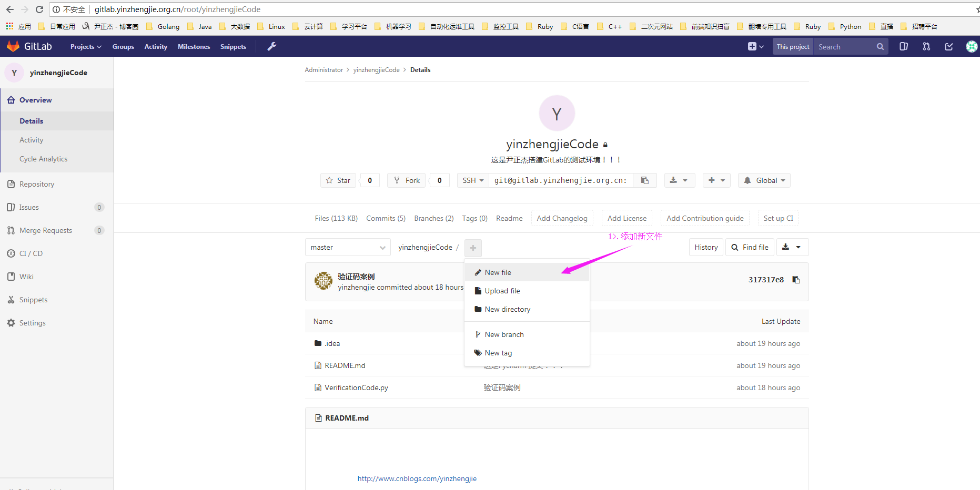Select Upload file from the menu

tap(527, 291)
